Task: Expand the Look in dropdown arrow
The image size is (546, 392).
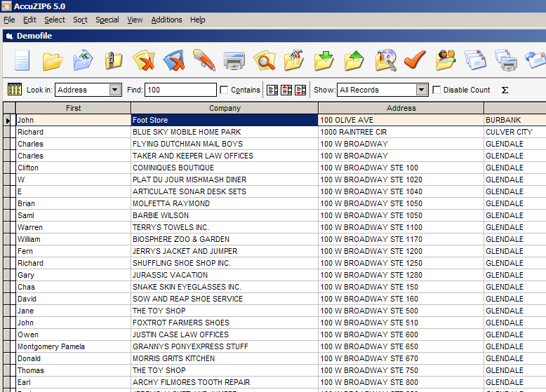Action: (114, 90)
